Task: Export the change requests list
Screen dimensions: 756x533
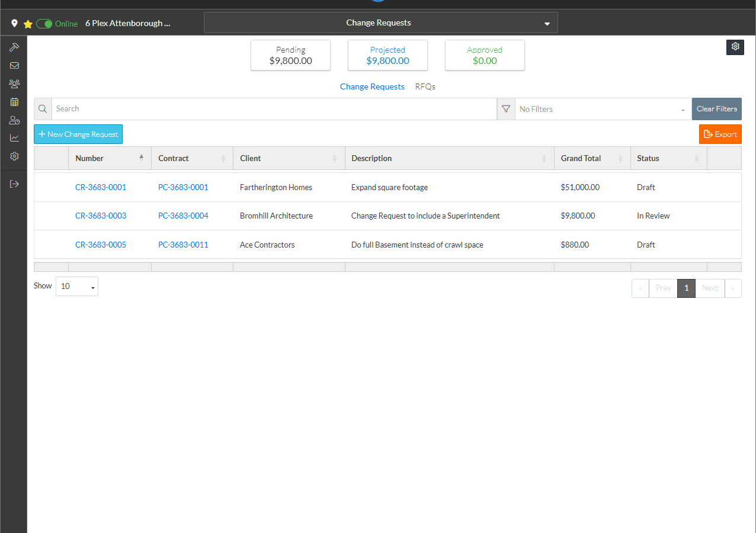Action: (720, 134)
